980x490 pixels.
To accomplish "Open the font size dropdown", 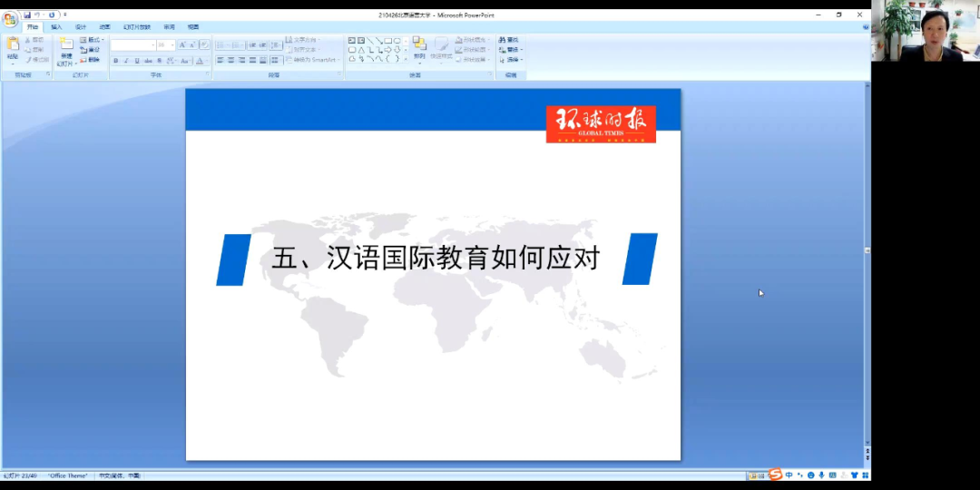I will pyautogui.click(x=172, y=44).
